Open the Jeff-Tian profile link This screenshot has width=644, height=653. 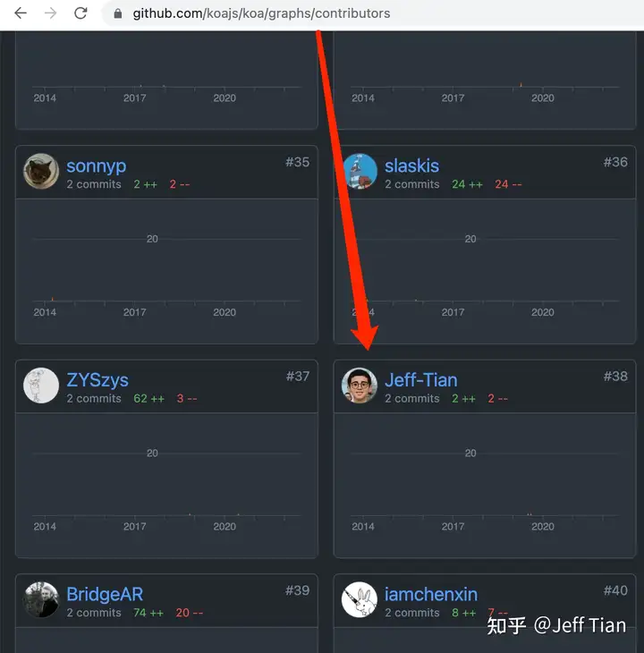421,380
